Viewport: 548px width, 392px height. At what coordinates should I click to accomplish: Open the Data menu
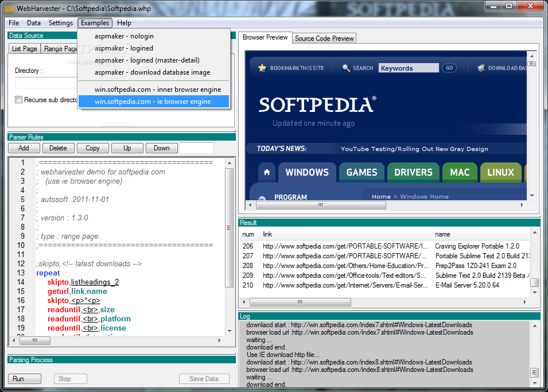(x=33, y=23)
